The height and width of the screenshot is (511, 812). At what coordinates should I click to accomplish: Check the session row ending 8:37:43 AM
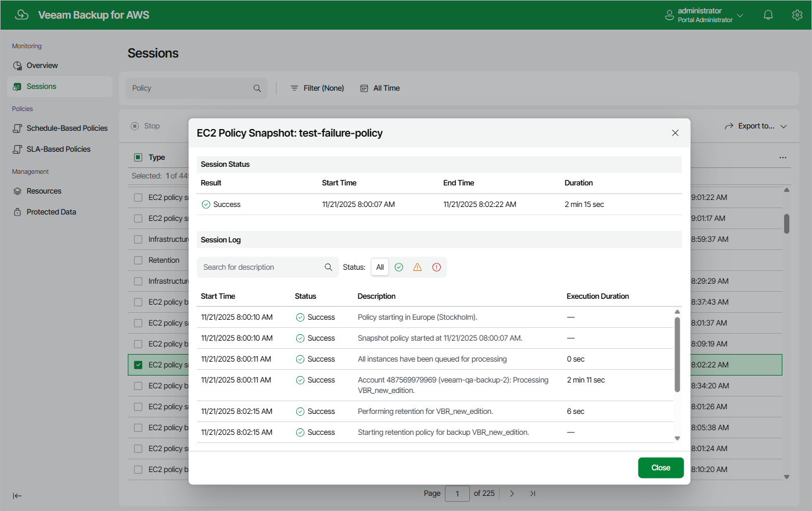138,302
